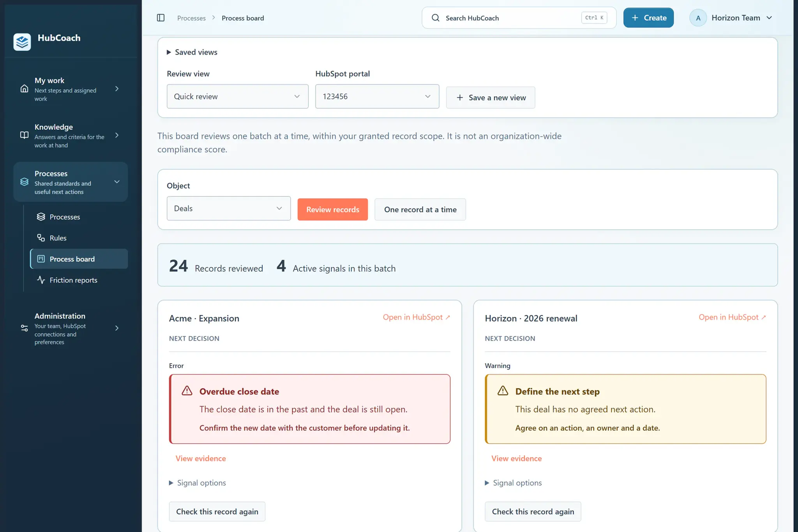This screenshot has width=798, height=532.
Task: Click the My work home icon
Action: 24,89
